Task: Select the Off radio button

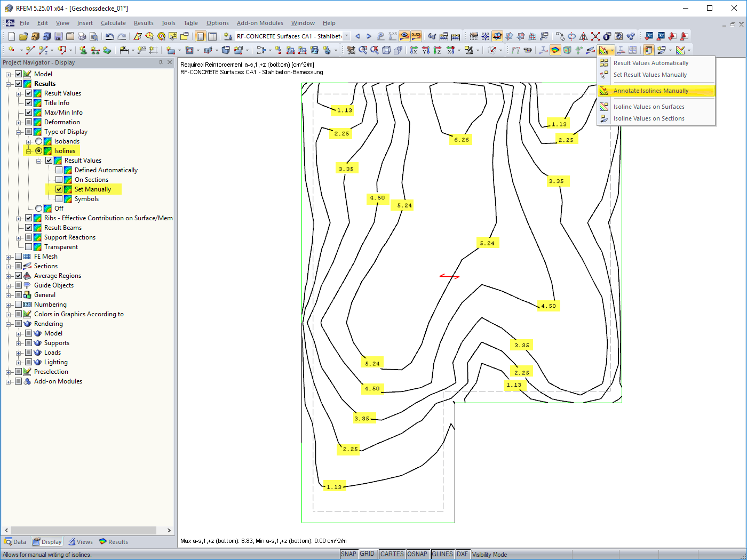Action: 39,209
